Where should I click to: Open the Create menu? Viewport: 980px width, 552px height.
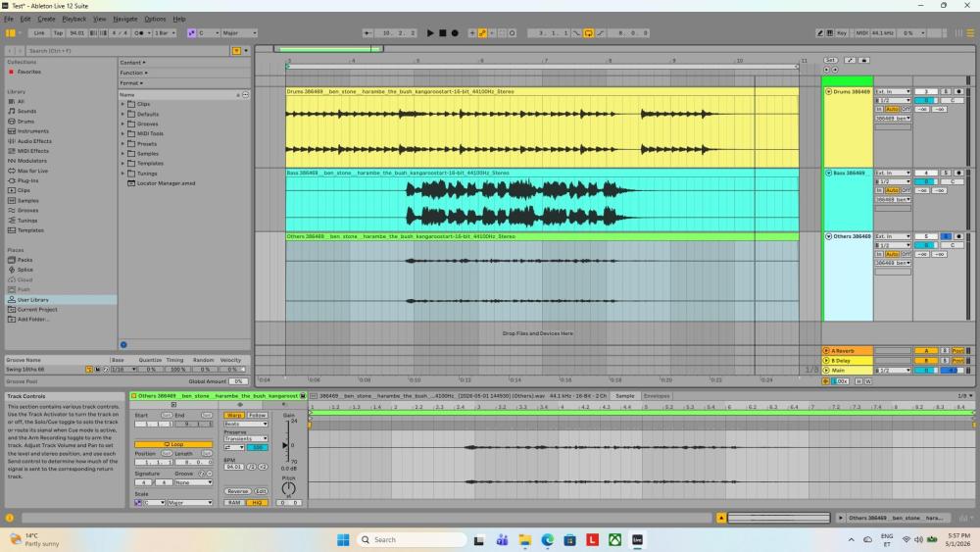pos(46,19)
